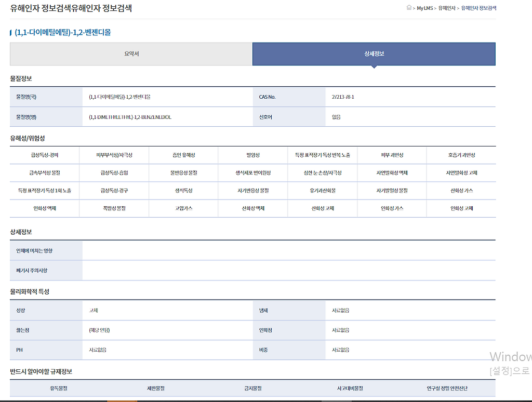Viewport: 532px width, 402px height.
Task: Click the (1,1-DIMETHYLETHYL)-1,2-BENZENEDIOL value
Action: (130, 117)
